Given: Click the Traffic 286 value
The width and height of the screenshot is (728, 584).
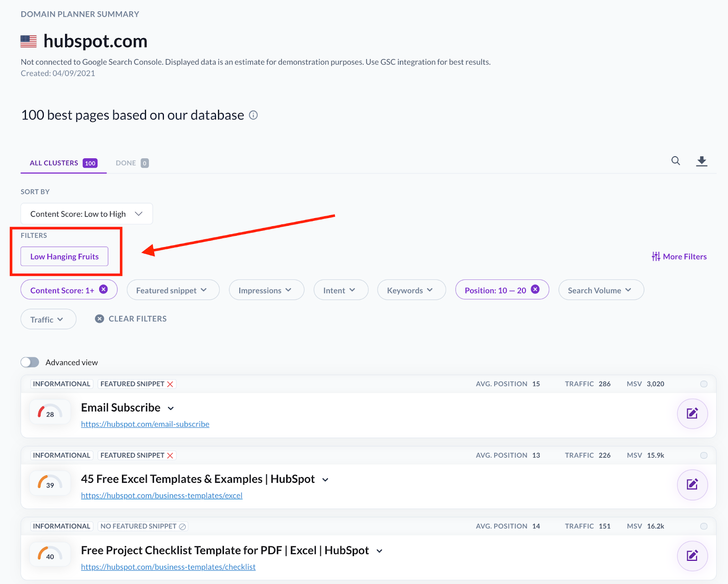Looking at the screenshot, I should 605,384.
